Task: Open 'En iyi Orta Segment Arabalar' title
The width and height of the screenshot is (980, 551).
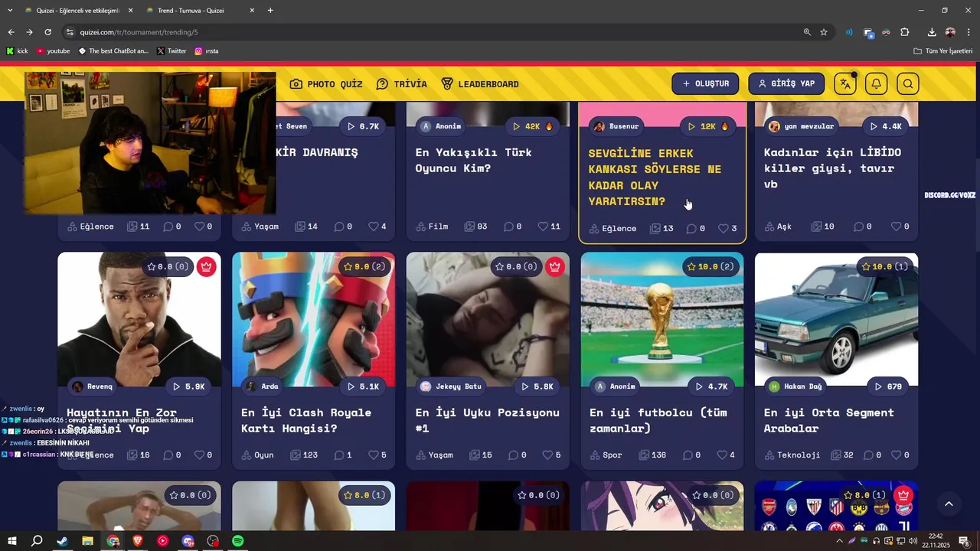Action: pyautogui.click(x=828, y=420)
